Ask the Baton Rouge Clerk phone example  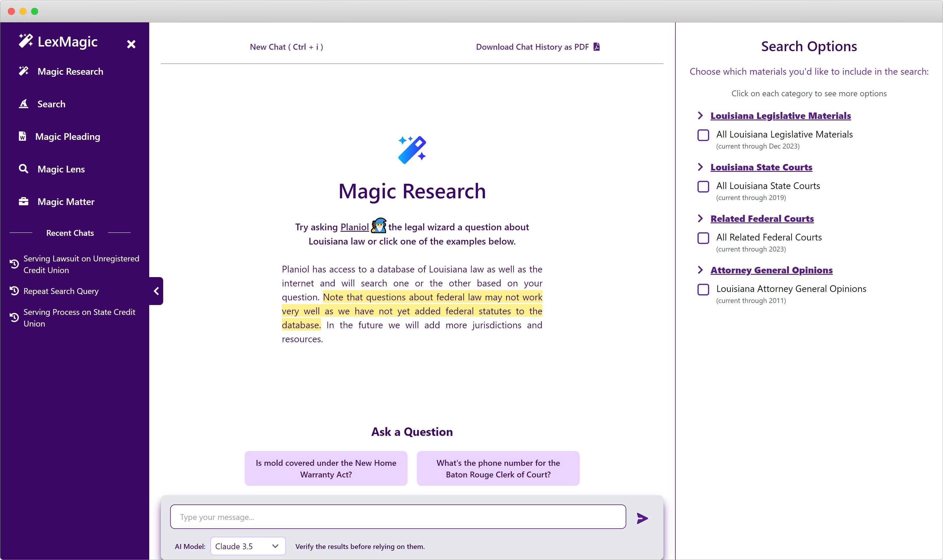[498, 468]
